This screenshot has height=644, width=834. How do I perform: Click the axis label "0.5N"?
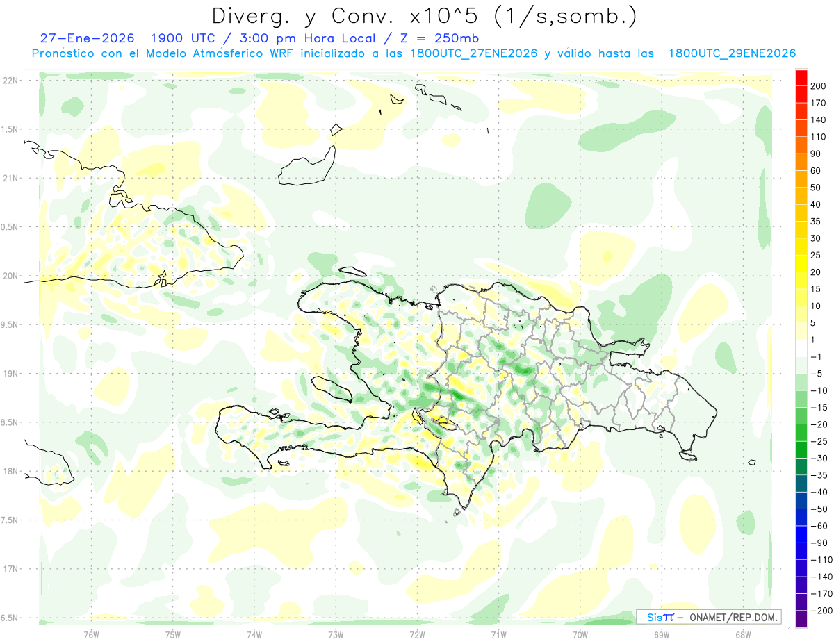click(10, 227)
